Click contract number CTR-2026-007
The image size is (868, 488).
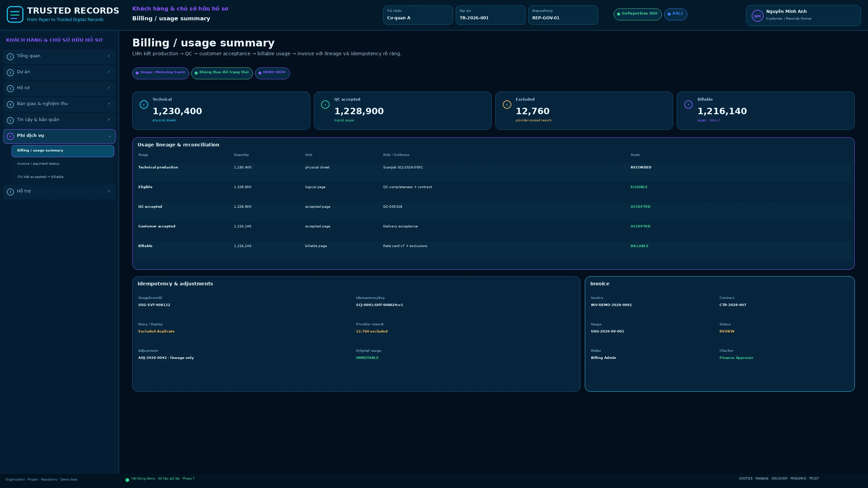[733, 305]
